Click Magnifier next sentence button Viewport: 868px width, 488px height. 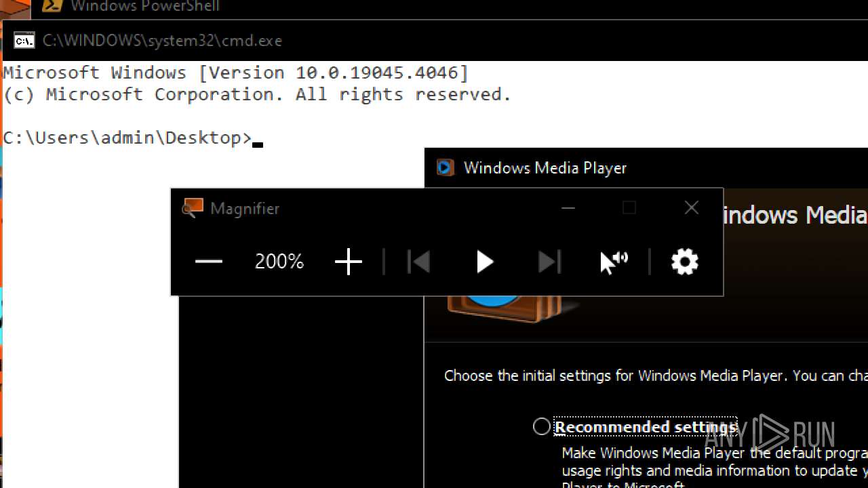(549, 262)
